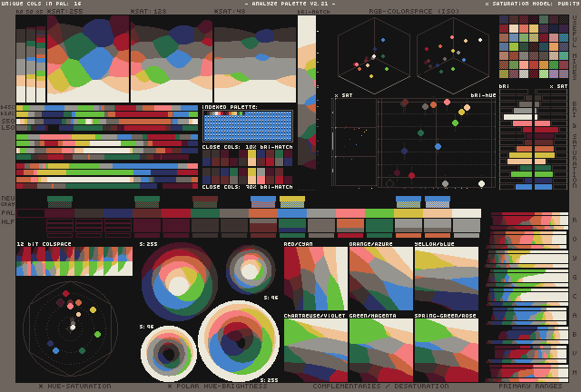Click the "S50" row label
The height and width of the screenshot is (392, 581).
(x=8, y=122)
